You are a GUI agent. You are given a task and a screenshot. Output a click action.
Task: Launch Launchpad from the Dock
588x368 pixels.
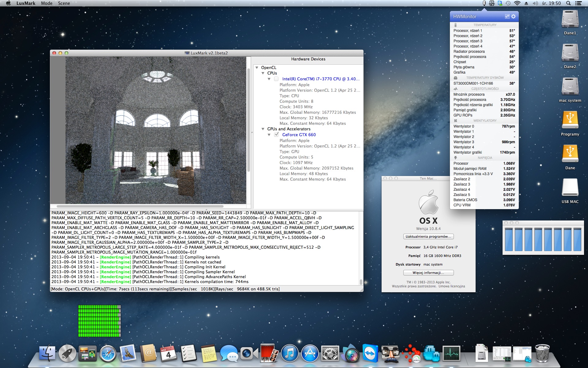(x=67, y=353)
